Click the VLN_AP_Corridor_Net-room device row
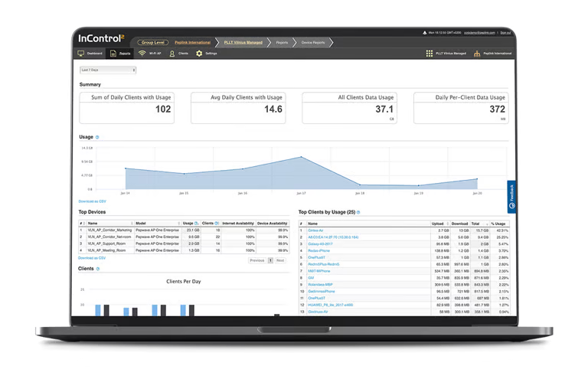588x379 pixels. click(184, 237)
